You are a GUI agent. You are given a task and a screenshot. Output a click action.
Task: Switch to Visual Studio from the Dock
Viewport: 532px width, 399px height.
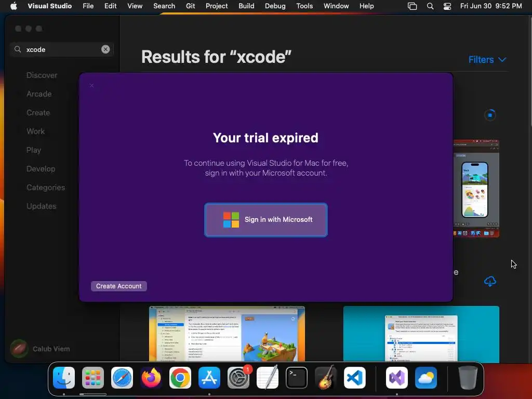tap(397, 378)
